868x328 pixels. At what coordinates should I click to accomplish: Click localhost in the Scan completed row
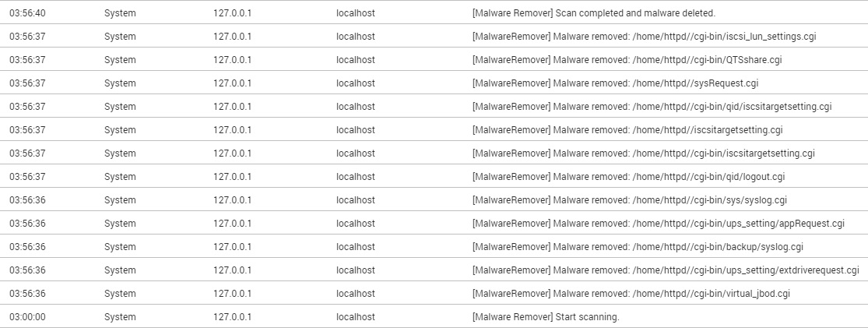(x=356, y=13)
